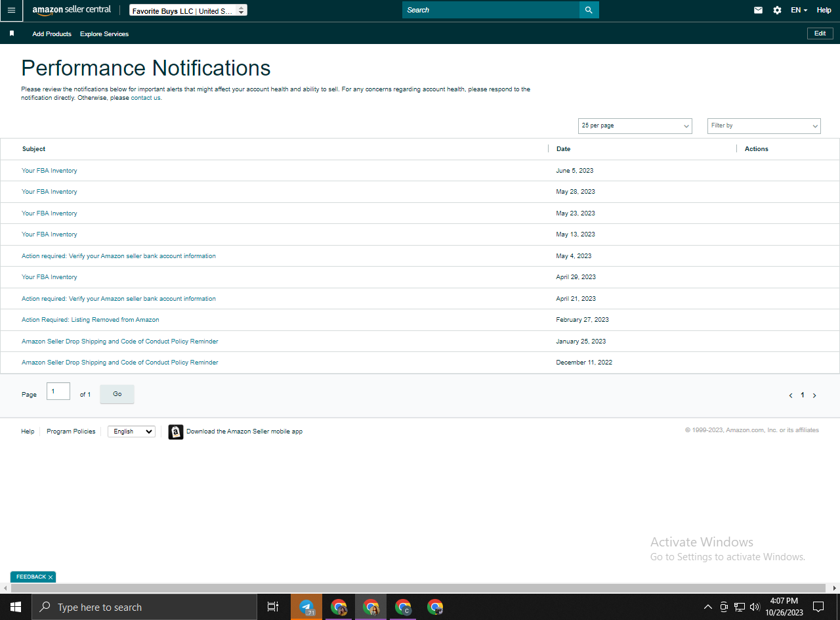Open the Windows Start menu

pos(15,607)
